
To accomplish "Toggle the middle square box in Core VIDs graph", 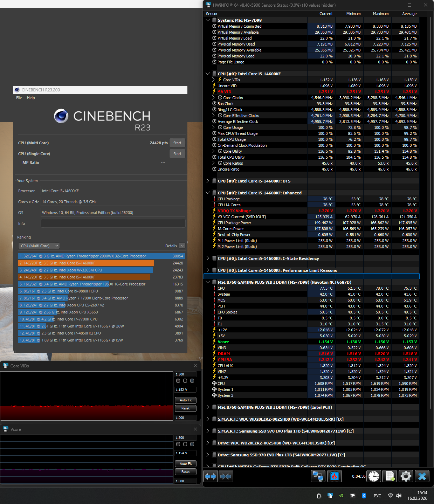I will click(185, 381).
